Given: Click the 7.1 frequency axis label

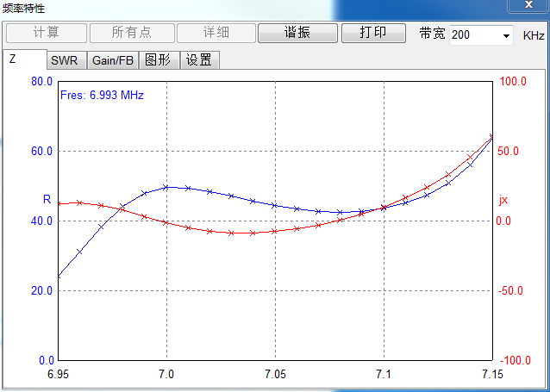Looking at the screenshot, I should click(384, 374).
